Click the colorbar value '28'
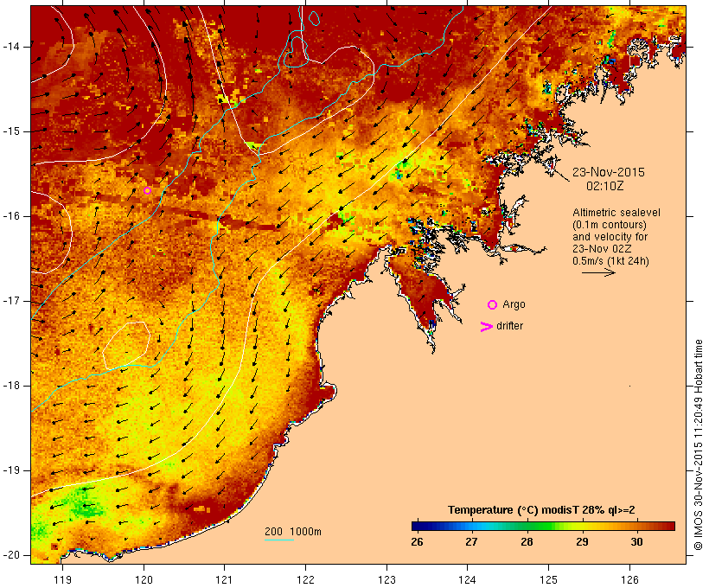 (527, 542)
